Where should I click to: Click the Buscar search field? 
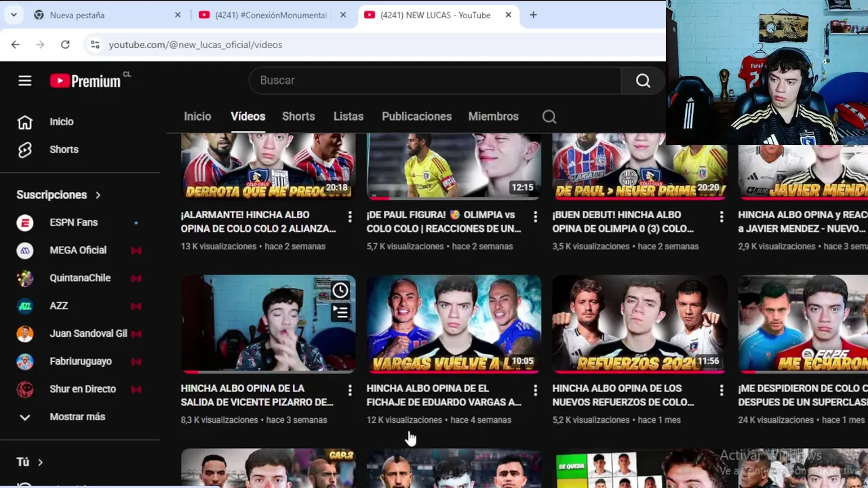tap(435, 81)
